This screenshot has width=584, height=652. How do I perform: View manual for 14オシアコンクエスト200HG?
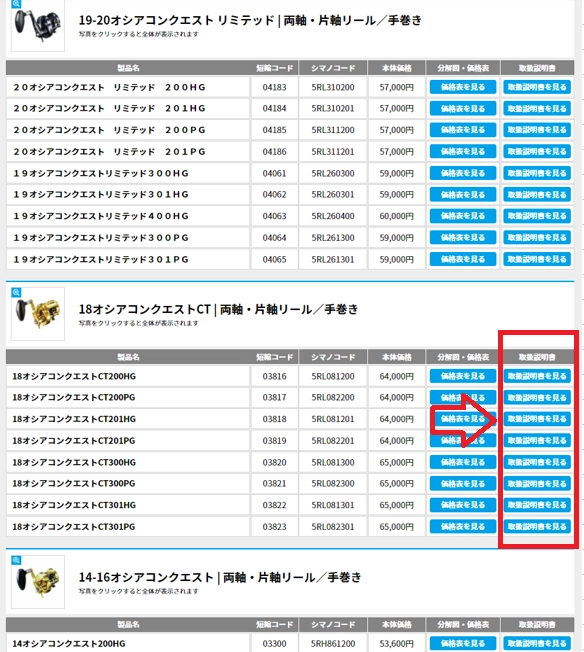[537, 644]
